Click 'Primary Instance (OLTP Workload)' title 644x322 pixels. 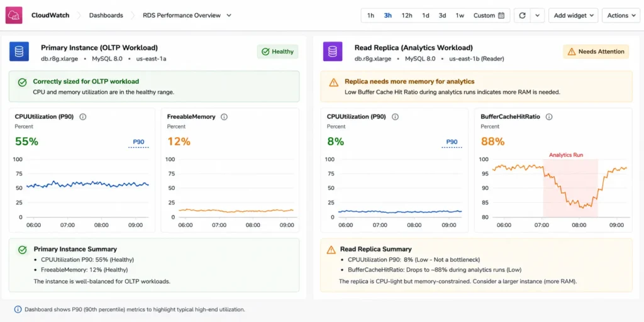[x=99, y=48]
